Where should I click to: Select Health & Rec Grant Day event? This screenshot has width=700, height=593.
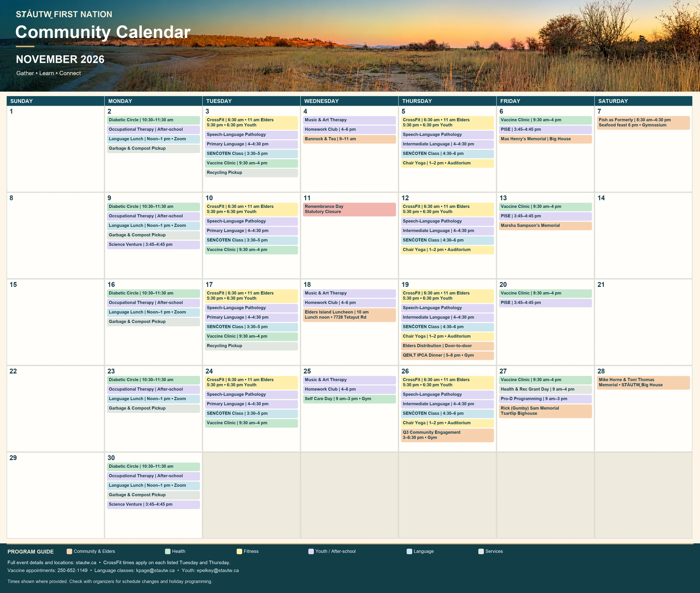(x=545, y=389)
